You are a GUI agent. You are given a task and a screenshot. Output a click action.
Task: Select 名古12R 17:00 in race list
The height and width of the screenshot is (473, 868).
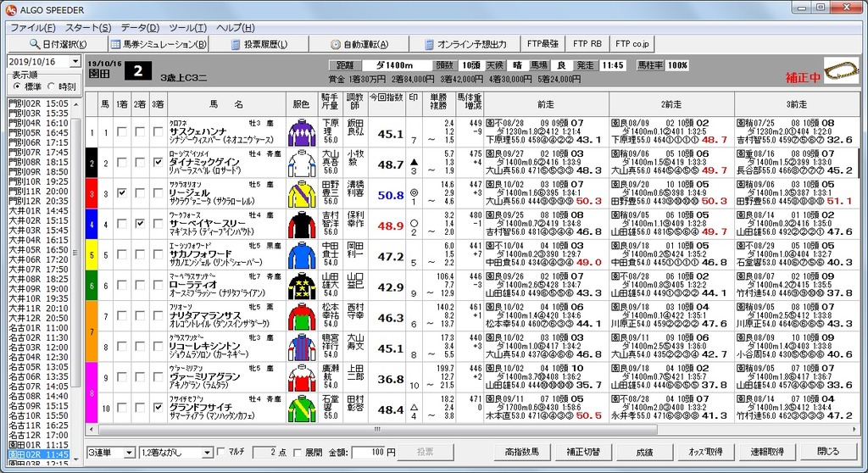[x=39, y=436]
